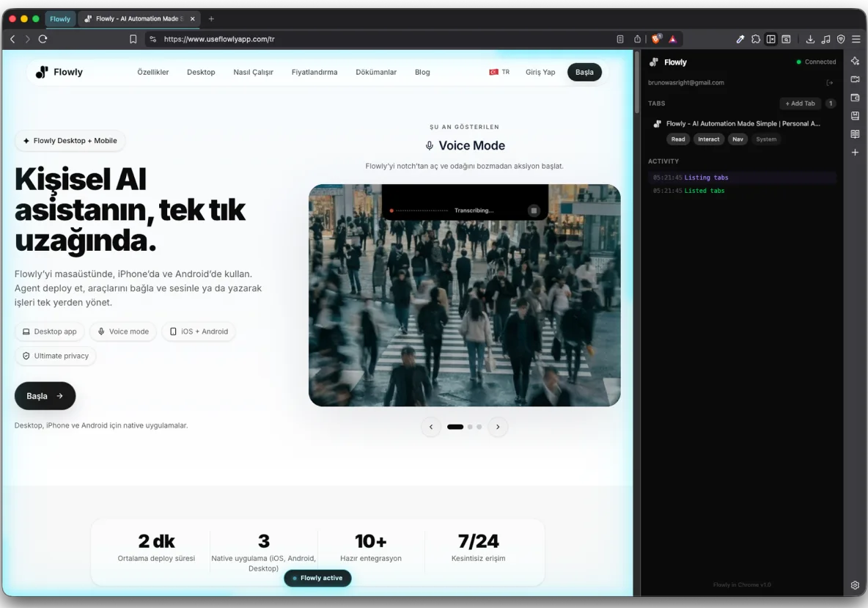
Task: Click the Giriş Yap link
Action: 540,72
